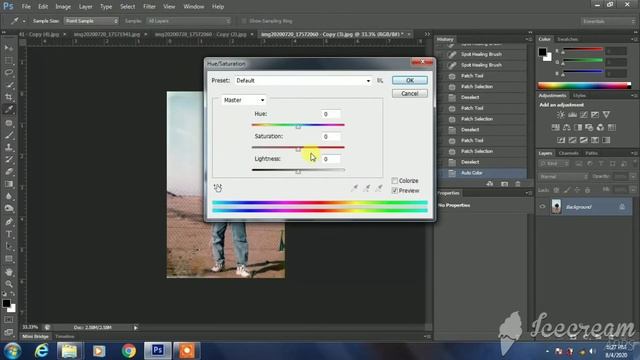The image size is (640, 360).
Task: Click the Windows Start button
Action: point(13,351)
